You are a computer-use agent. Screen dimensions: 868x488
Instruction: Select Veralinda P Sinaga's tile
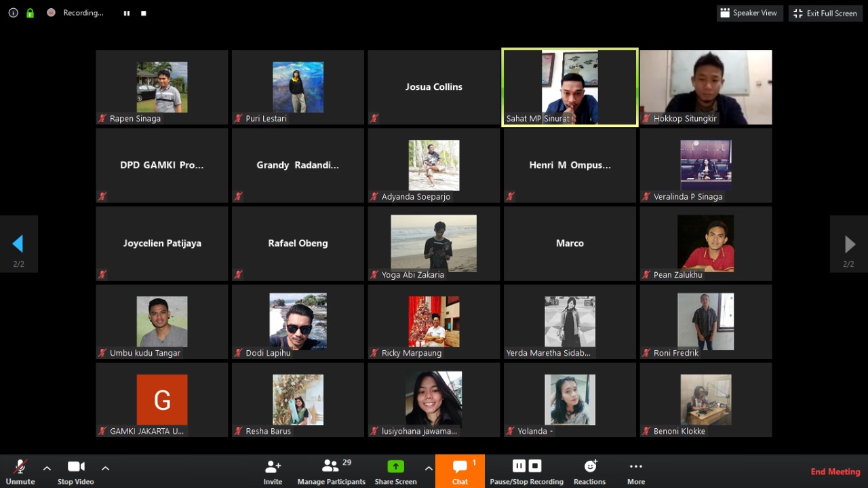pyautogui.click(x=706, y=165)
